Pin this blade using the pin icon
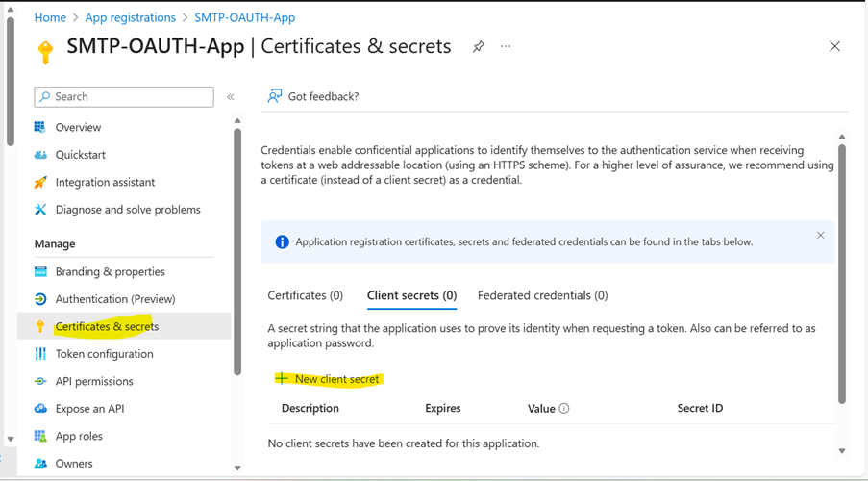The width and height of the screenshot is (868, 481). pos(479,46)
